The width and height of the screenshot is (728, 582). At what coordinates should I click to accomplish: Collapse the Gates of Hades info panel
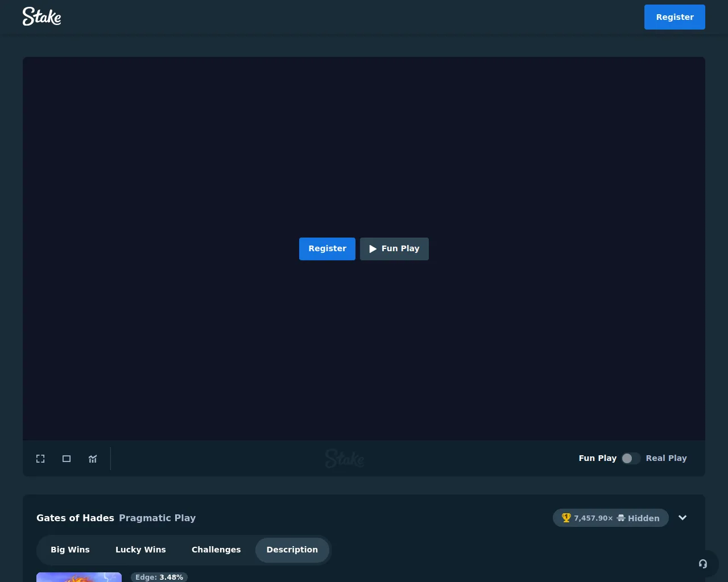682,518
